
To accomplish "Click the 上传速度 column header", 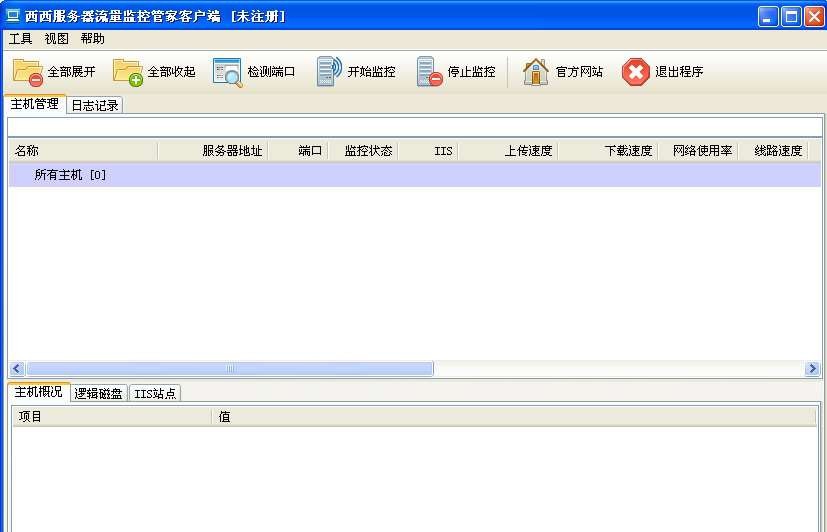I will pyautogui.click(x=507, y=151).
